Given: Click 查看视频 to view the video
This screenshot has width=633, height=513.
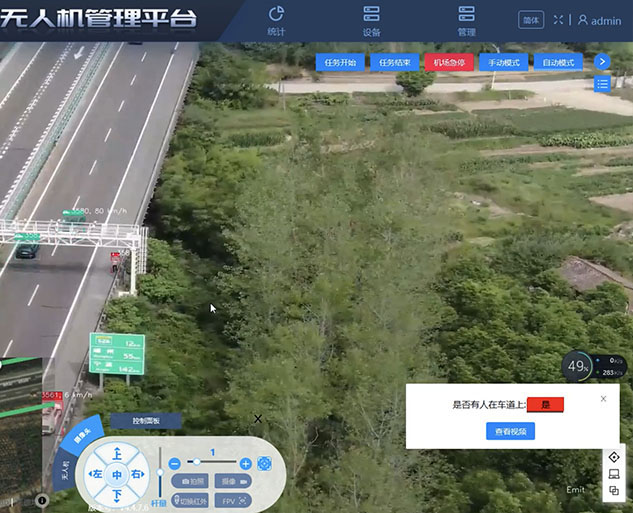Looking at the screenshot, I should [510, 431].
